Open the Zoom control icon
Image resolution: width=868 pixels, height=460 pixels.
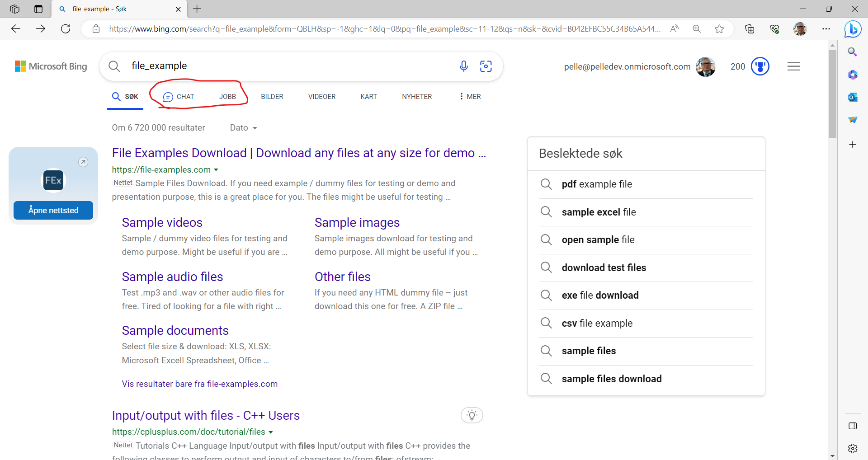tap(697, 29)
